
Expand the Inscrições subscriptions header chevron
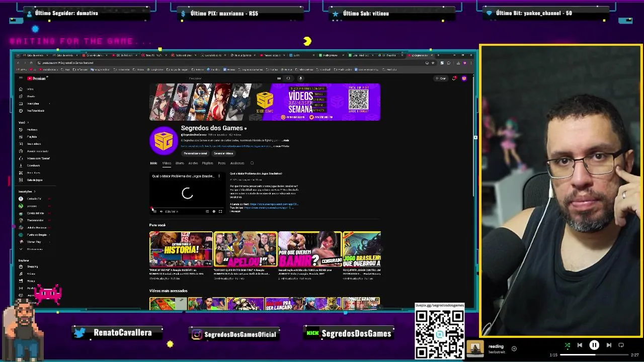tap(34, 192)
